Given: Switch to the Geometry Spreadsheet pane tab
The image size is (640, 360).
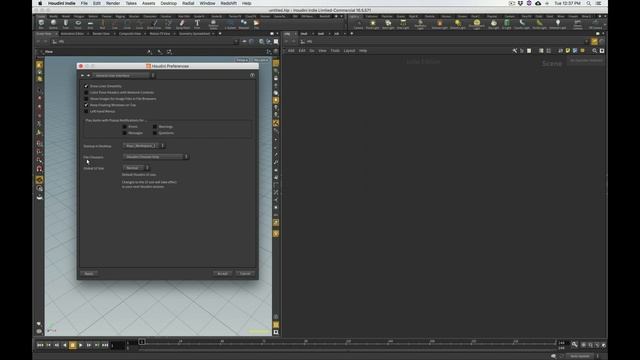Looking at the screenshot, I should [x=194, y=33].
